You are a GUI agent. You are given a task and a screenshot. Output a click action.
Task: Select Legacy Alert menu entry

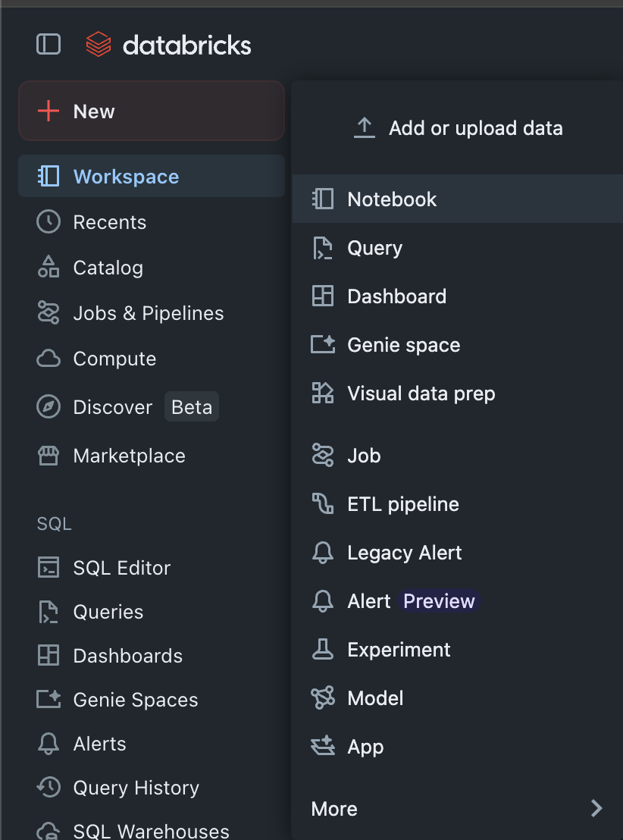click(x=458, y=553)
